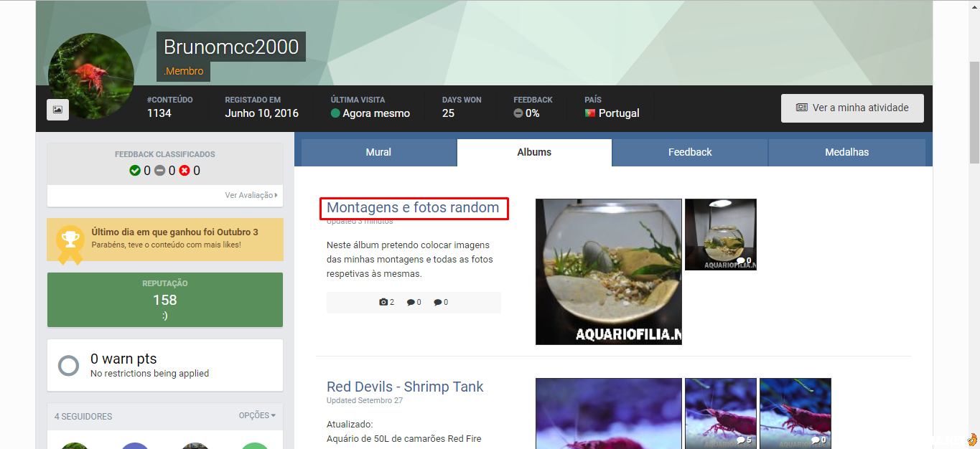Click the No restrictions being applied text
This screenshot has width=980, height=449.
pos(150,374)
